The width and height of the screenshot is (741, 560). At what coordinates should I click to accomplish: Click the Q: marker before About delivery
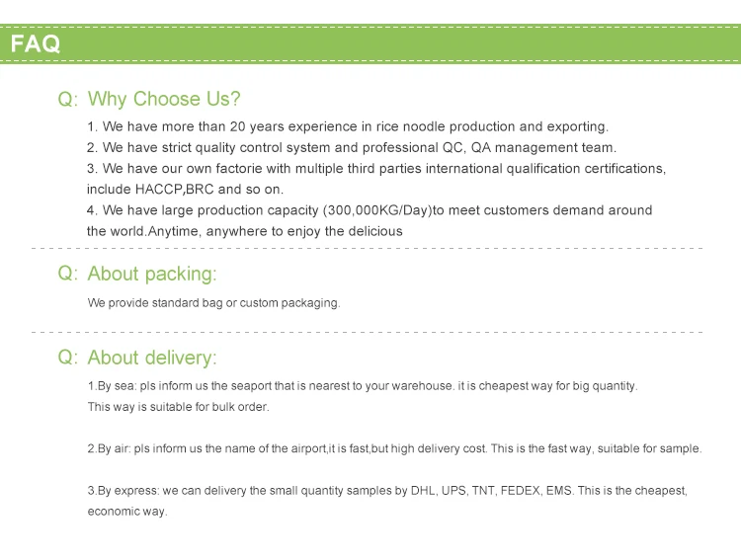(67, 358)
